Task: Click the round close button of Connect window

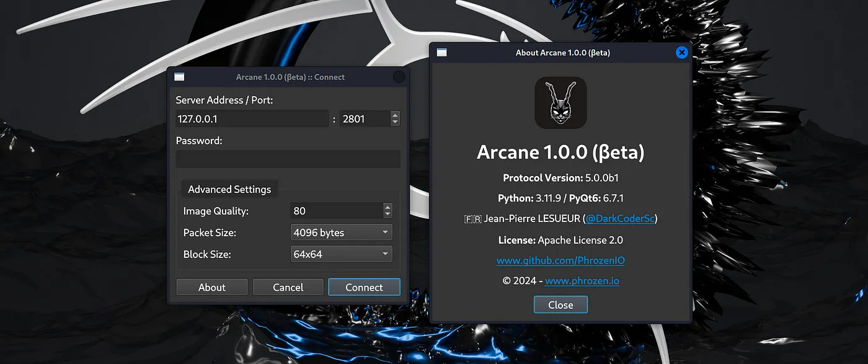Action: (399, 77)
